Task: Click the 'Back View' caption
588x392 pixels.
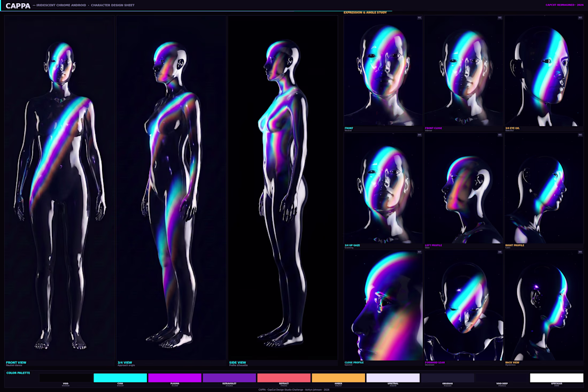Action: 512,363
